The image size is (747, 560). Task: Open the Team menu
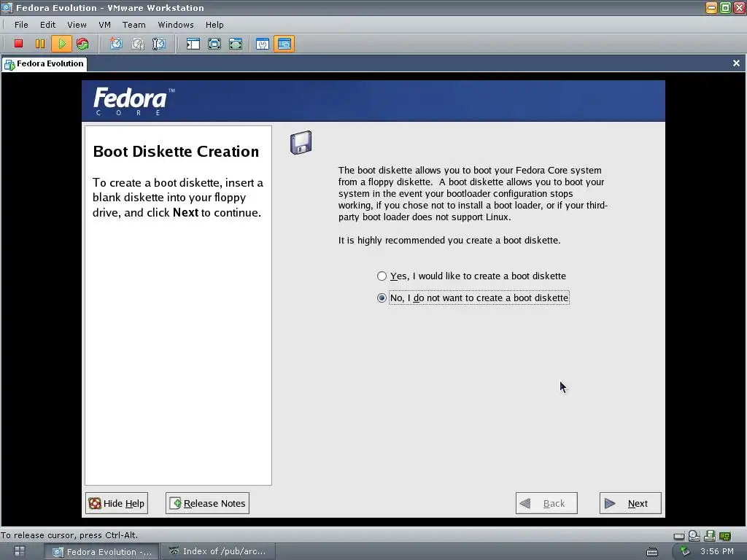point(134,25)
